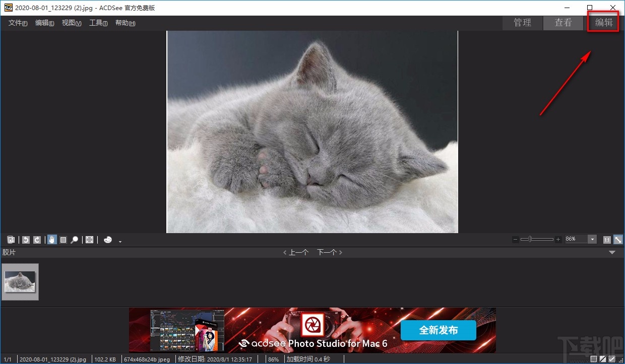Toggle the 1:1 actual size button

point(607,240)
